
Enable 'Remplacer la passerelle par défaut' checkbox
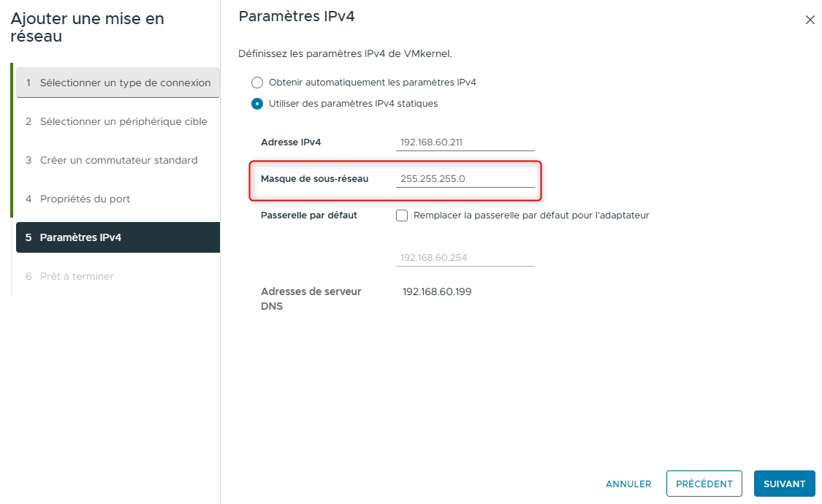(x=402, y=215)
